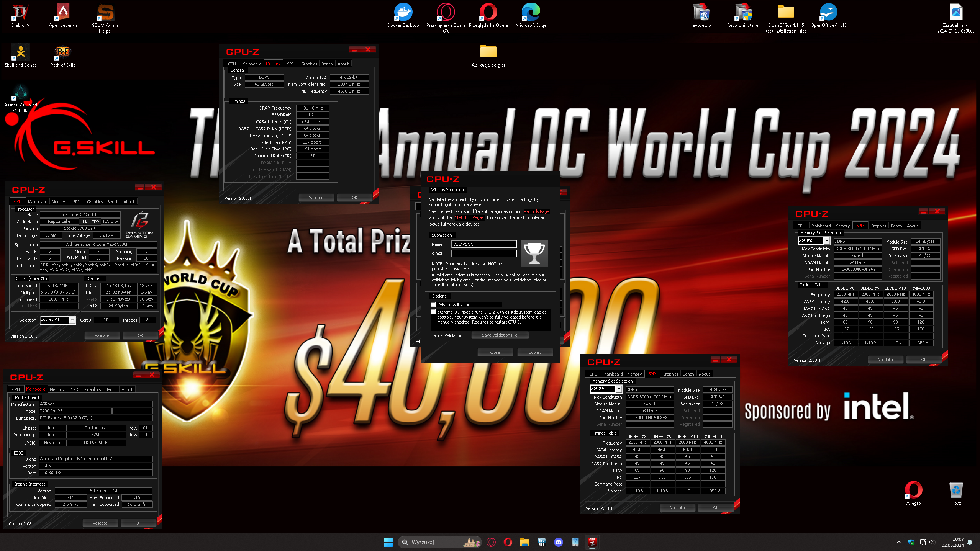Viewport: 980px width, 551px height.
Task: Switch to SPD tab in the Memory CPU-Z window
Action: tap(291, 64)
